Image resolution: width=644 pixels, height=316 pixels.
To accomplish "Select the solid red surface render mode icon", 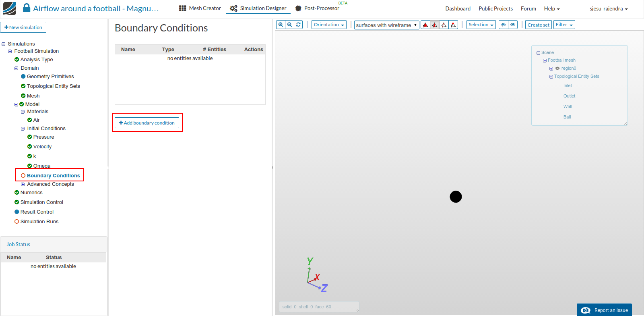I will [425, 25].
